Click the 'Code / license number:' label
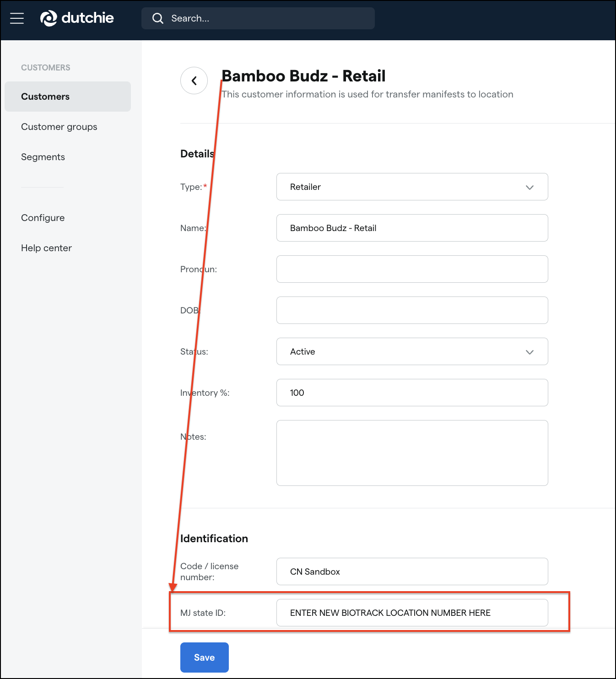 (210, 571)
